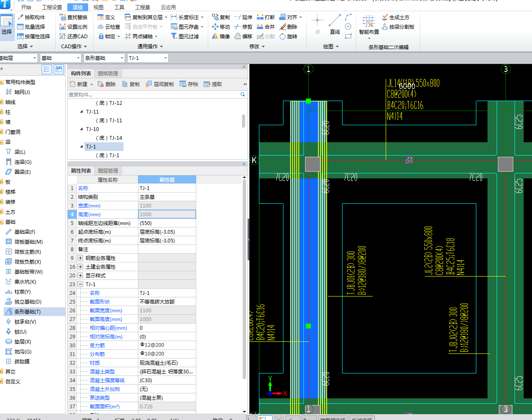Viewport: 532px width, 420px height.
Task: Open the 工程设置 ribbon tab
Action: tap(52, 7)
